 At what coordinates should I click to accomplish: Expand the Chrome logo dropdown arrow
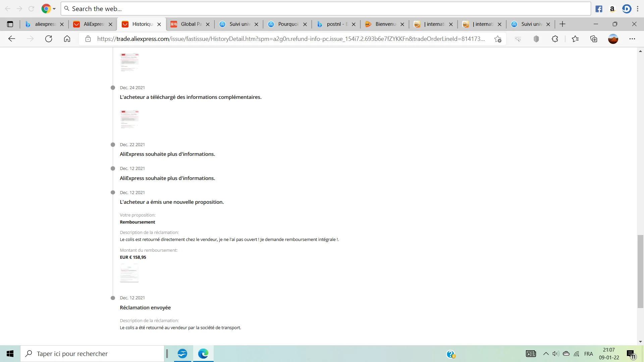(54, 9)
